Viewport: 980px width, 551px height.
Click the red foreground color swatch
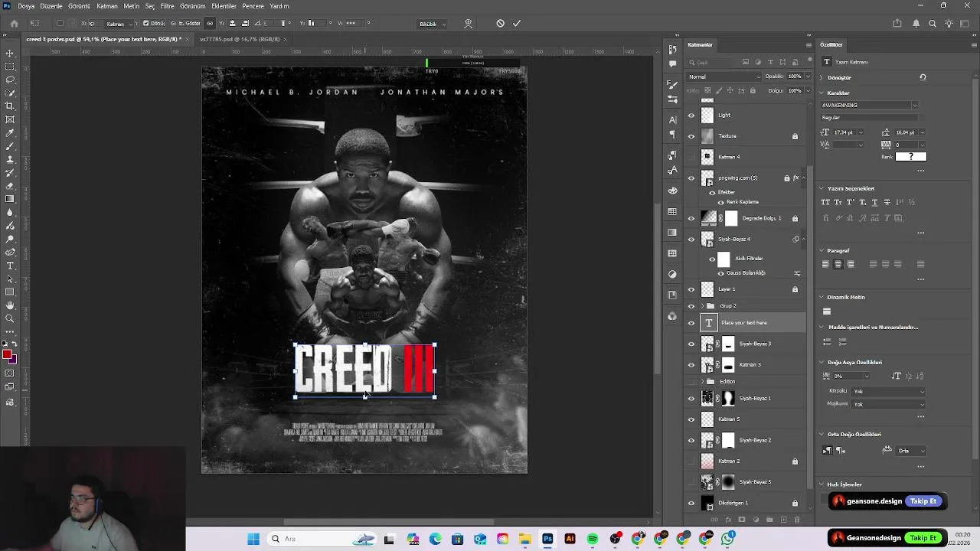point(7,354)
